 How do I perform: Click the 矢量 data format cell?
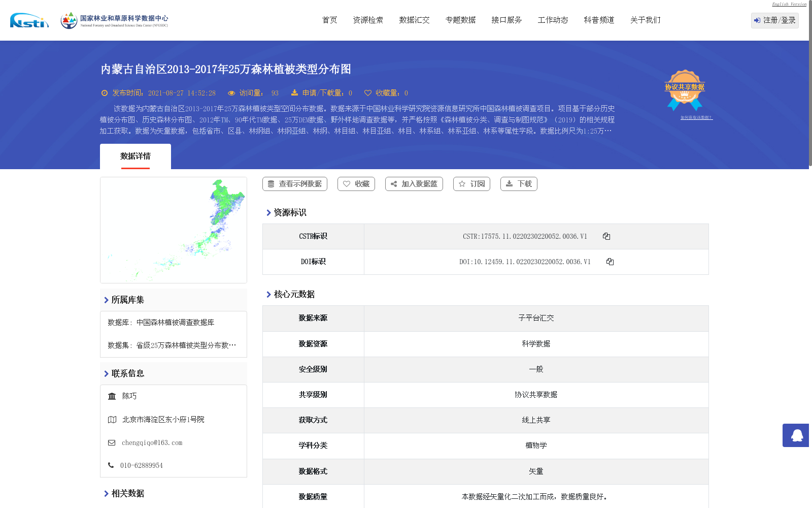coord(536,471)
